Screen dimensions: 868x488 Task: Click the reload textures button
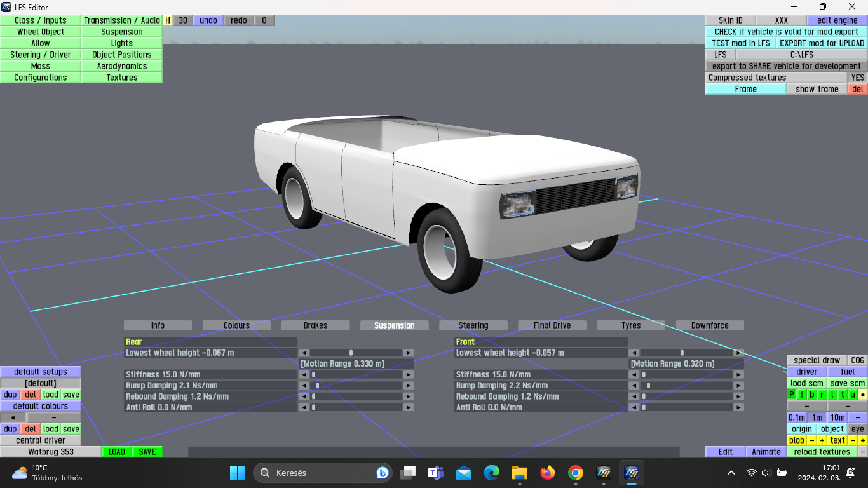(822, 452)
